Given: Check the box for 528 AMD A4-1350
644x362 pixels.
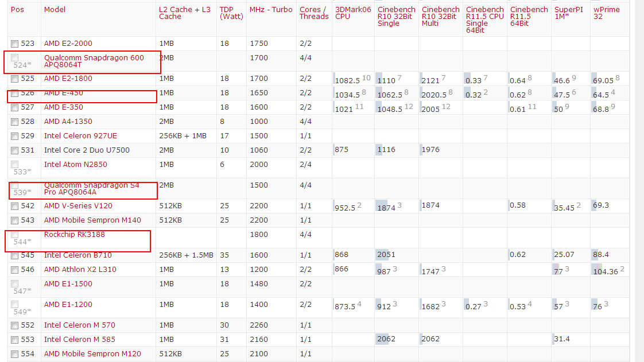Looking at the screenshot, I should click(15, 122).
